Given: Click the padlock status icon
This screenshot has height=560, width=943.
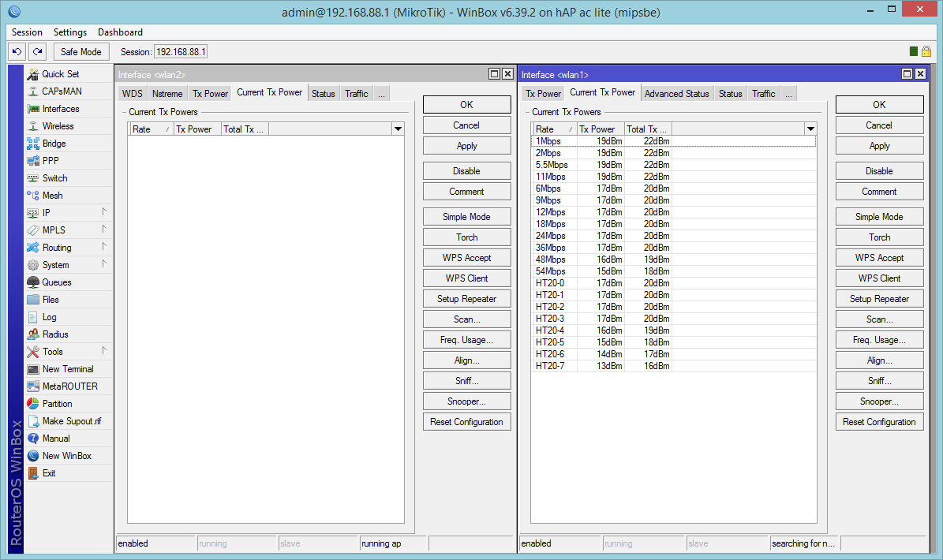Looking at the screenshot, I should click(926, 52).
